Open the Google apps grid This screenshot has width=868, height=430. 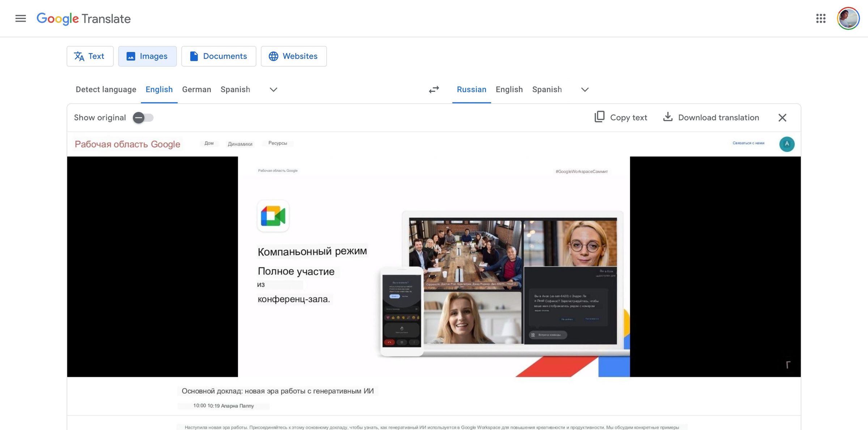pyautogui.click(x=822, y=18)
